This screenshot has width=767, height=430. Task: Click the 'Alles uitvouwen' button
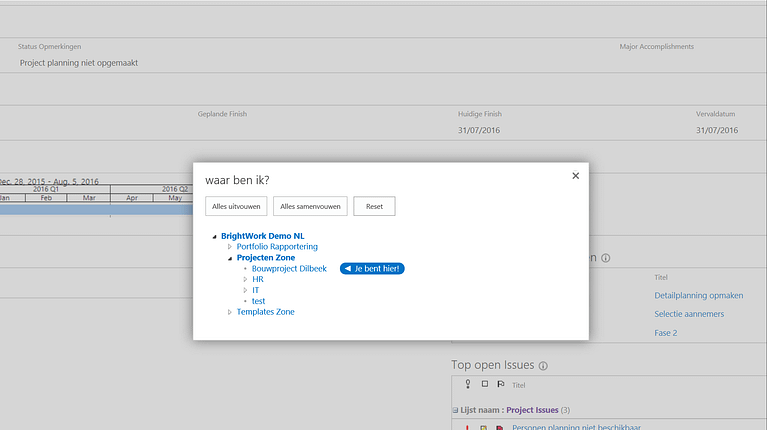236,206
